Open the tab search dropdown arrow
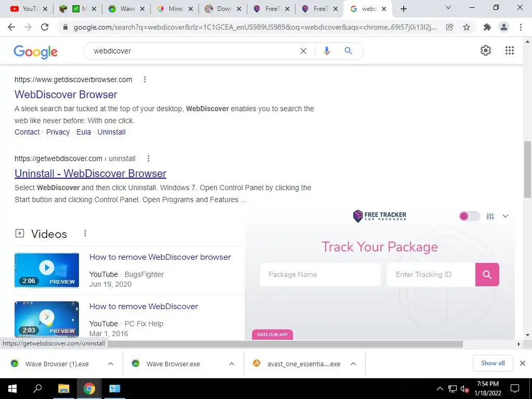Image resolution: width=532 pixels, height=399 pixels. (448, 7)
